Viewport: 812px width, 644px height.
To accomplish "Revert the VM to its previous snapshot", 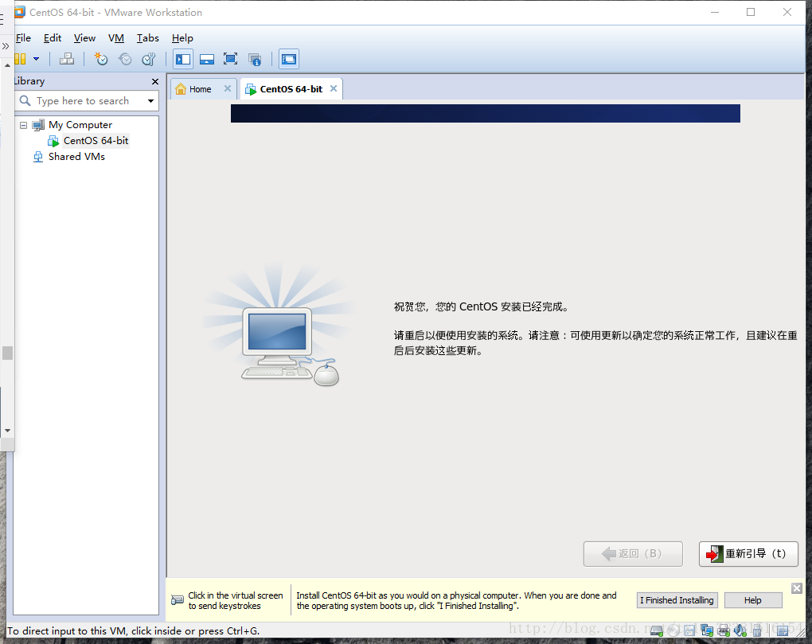I will (x=125, y=59).
